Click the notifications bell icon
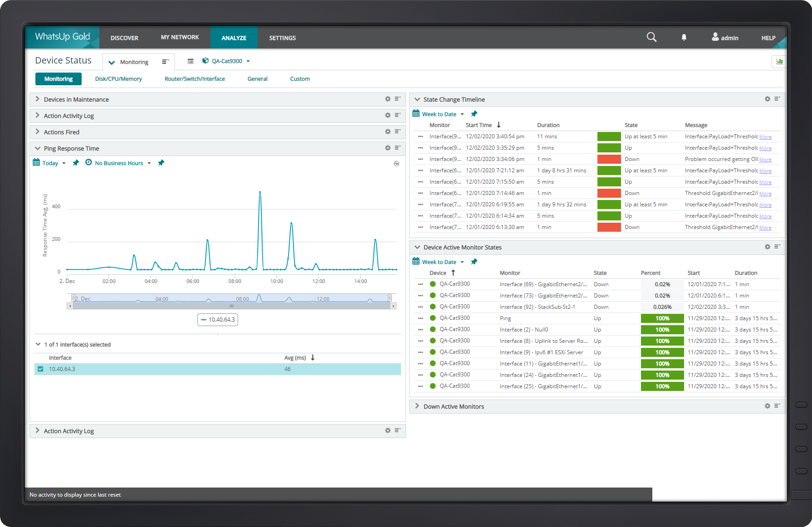This screenshot has height=527, width=812. coord(684,38)
